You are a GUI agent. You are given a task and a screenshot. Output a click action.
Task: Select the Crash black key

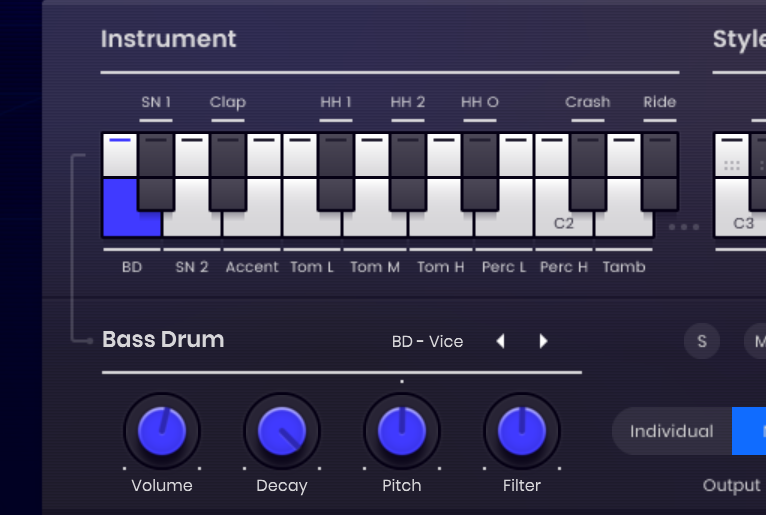588,171
